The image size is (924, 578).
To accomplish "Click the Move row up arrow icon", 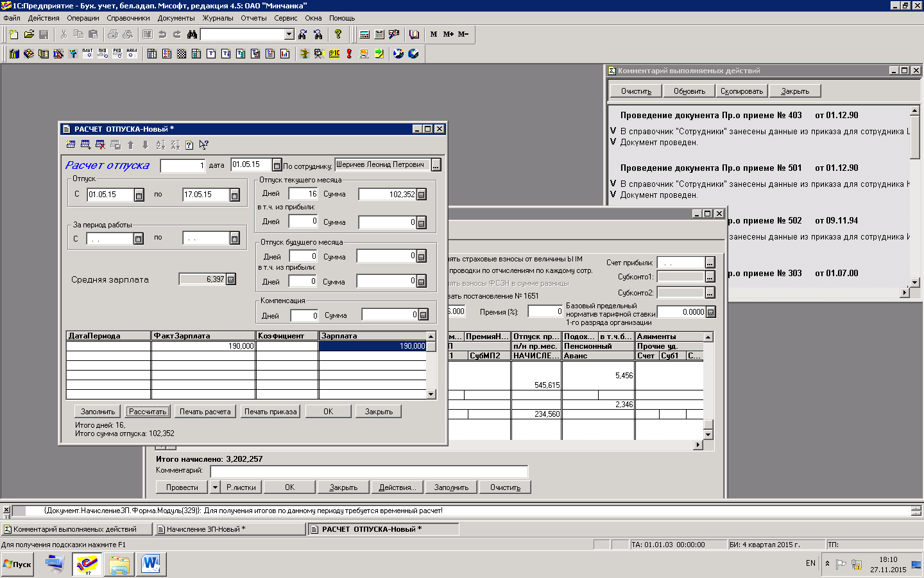I will coord(130,145).
